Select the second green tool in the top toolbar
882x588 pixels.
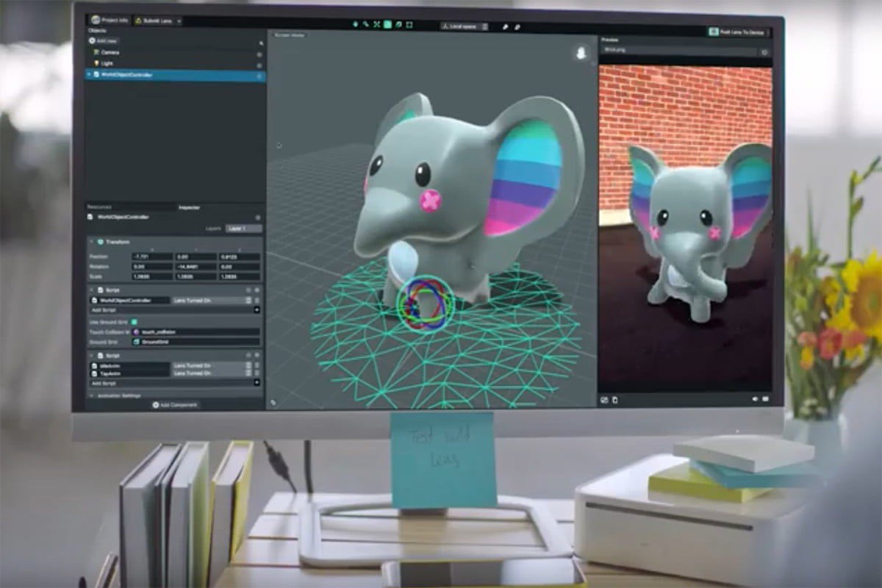click(365, 24)
